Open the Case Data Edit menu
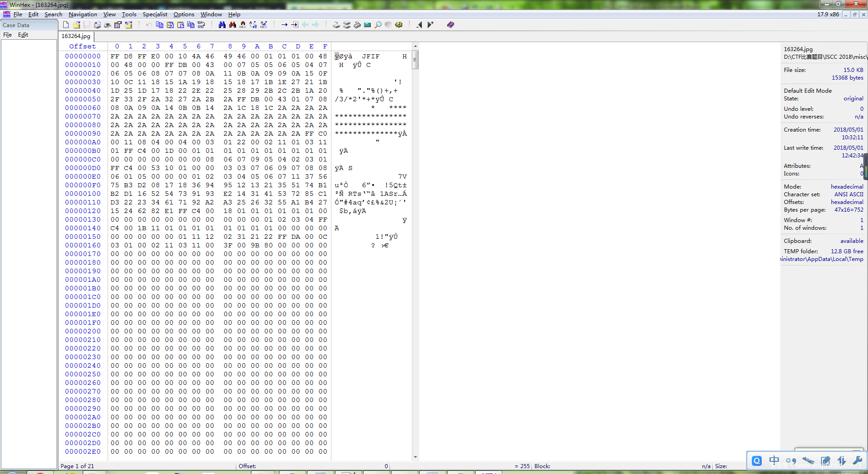 point(23,35)
